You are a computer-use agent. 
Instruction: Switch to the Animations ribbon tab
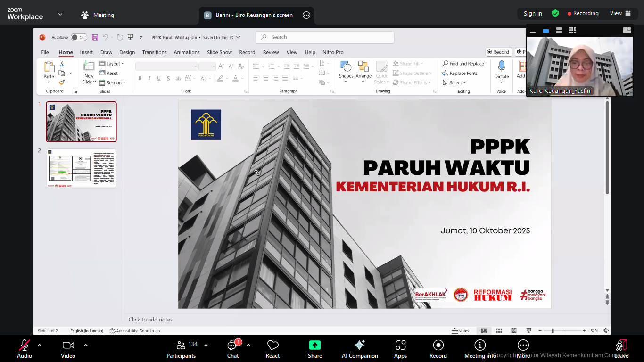click(186, 52)
